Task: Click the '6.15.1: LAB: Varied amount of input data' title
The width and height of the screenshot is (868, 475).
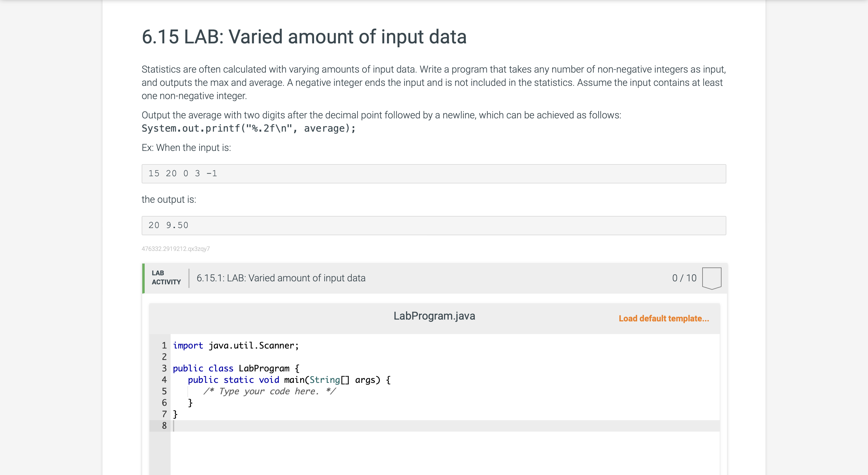Action: pyautogui.click(x=281, y=278)
